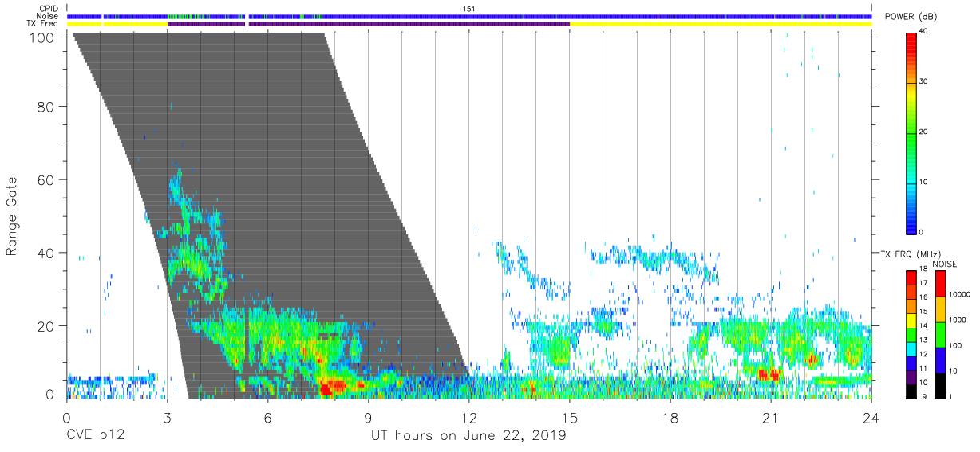Click the 10000 label of the NOISE legend
The height and width of the screenshot is (452, 980).
[x=960, y=294]
